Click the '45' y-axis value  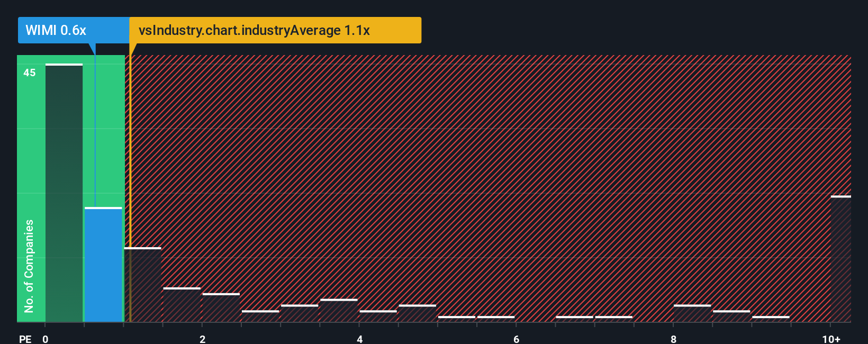[30, 73]
